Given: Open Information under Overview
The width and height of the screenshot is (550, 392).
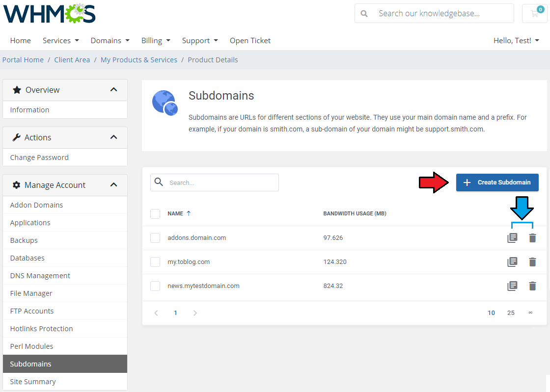Looking at the screenshot, I should pyautogui.click(x=65, y=110).
